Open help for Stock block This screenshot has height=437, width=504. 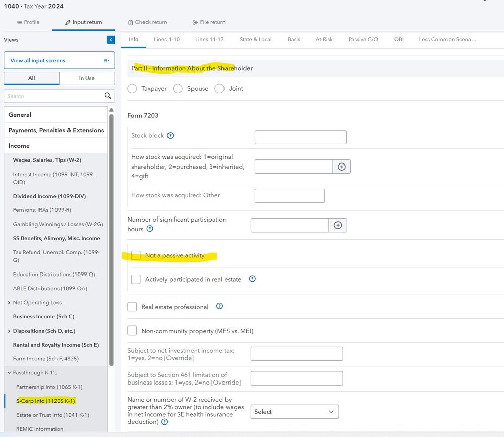coord(171,135)
